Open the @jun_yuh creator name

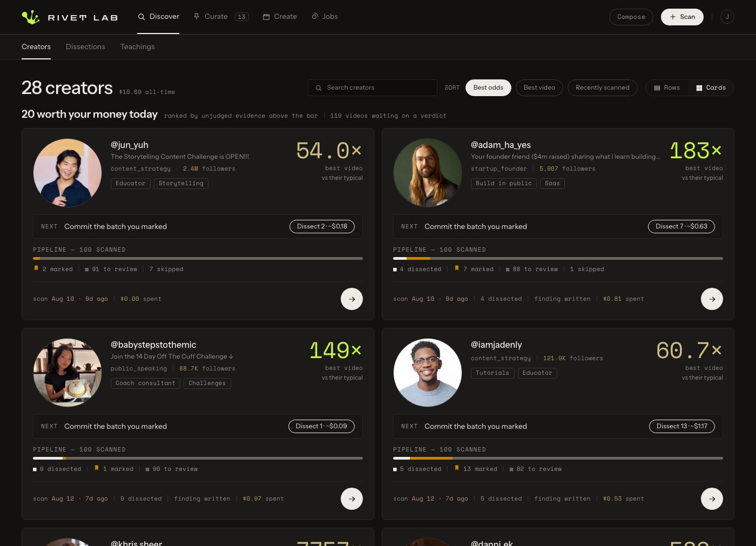click(x=130, y=145)
